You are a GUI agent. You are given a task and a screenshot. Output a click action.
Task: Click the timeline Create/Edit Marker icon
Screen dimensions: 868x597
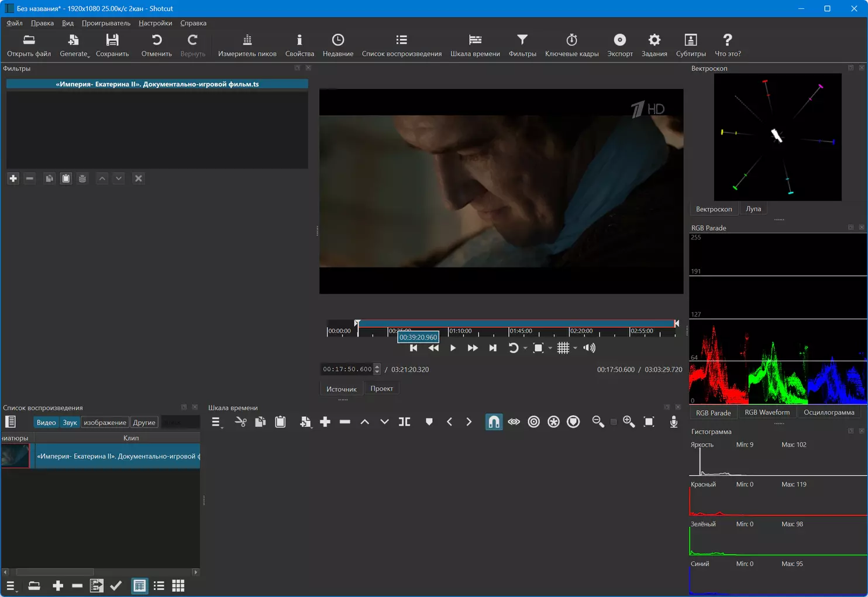click(429, 422)
